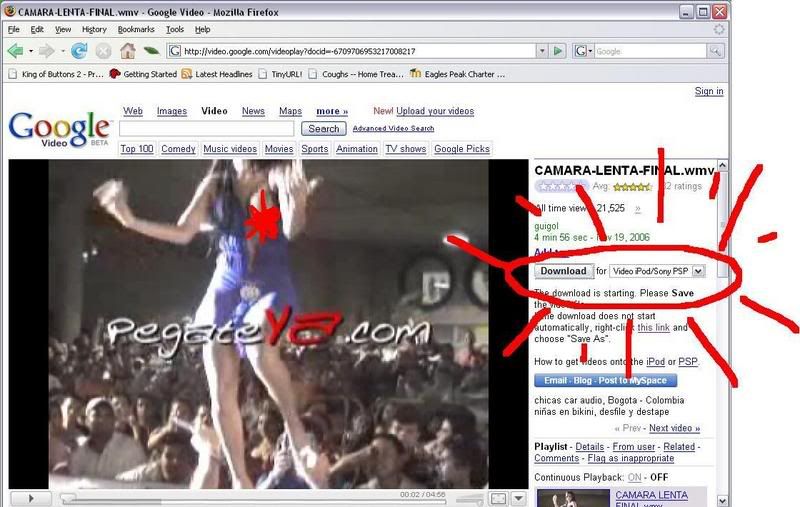Click the Maps navigation link

pos(290,111)
